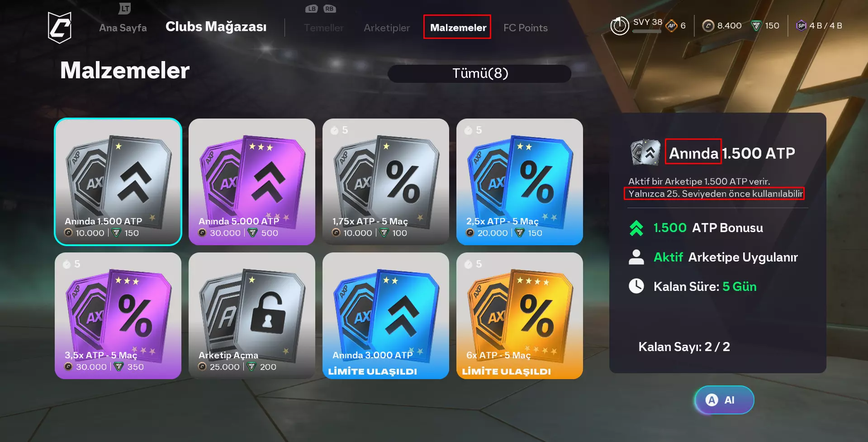Click the Al purchase button

(x=724, y=400)
